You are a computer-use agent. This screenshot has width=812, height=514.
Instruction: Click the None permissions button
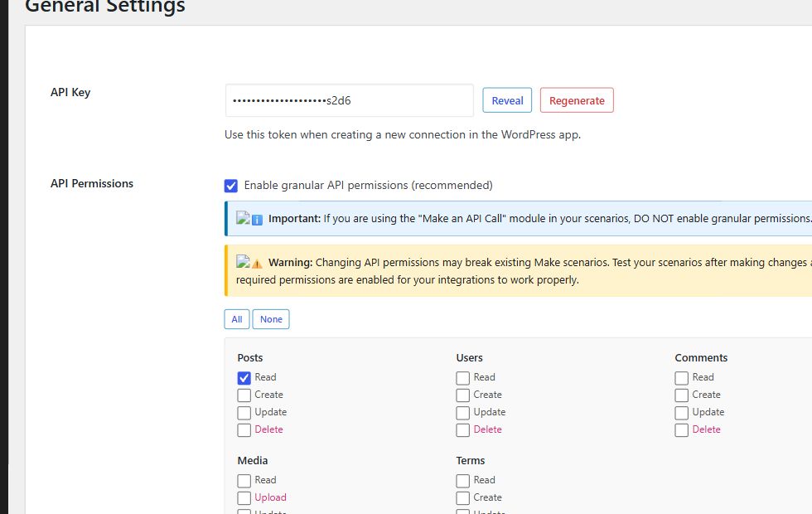[271, 319]
